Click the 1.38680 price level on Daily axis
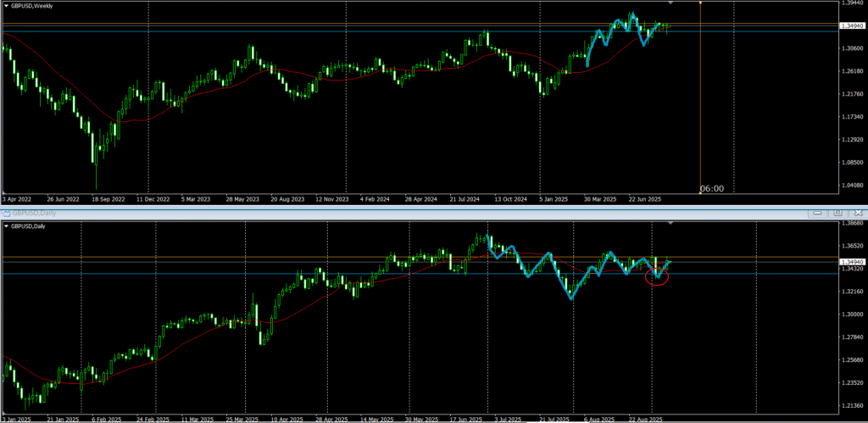 click(x=853, y=223)
